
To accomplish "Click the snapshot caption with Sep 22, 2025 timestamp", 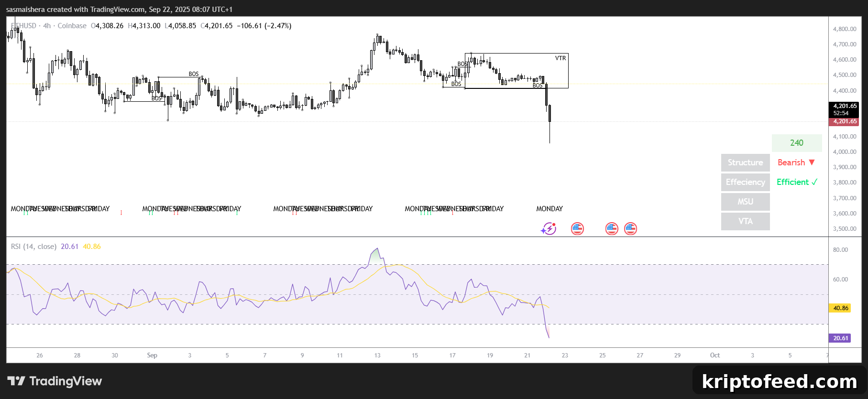I will pos(119,9).
